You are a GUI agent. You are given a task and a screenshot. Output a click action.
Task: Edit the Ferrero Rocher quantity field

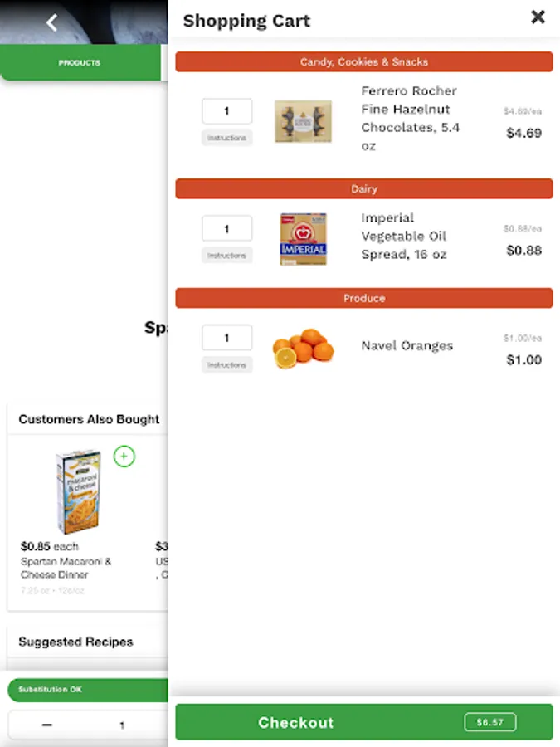point(226,111)
